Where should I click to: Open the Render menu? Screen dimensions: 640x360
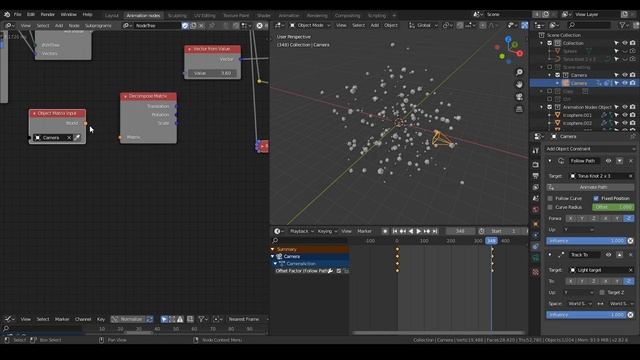click(47, 14)
